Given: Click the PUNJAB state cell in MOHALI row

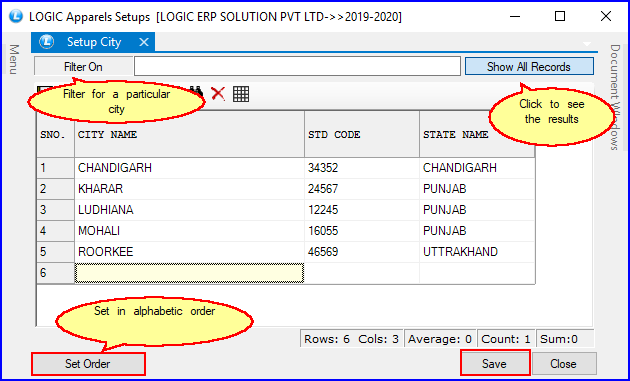Looking at the screenshot, I should (477, 231).
